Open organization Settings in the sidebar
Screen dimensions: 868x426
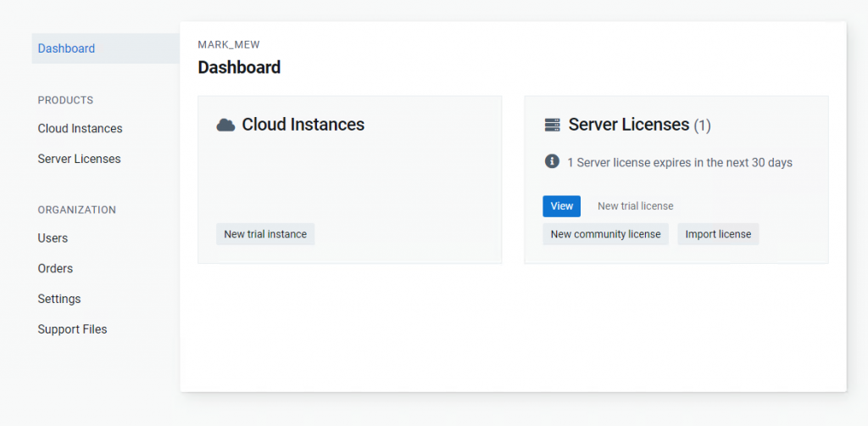(x=59, y=299)
